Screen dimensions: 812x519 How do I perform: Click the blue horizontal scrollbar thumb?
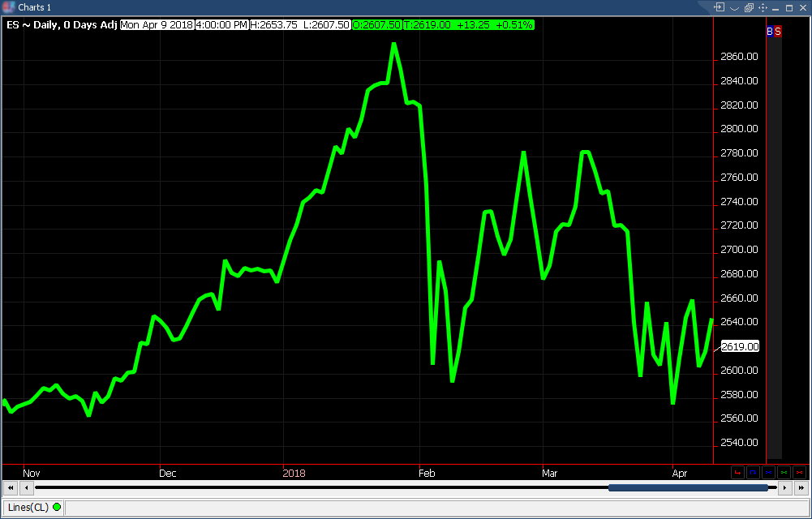(688, 487)
